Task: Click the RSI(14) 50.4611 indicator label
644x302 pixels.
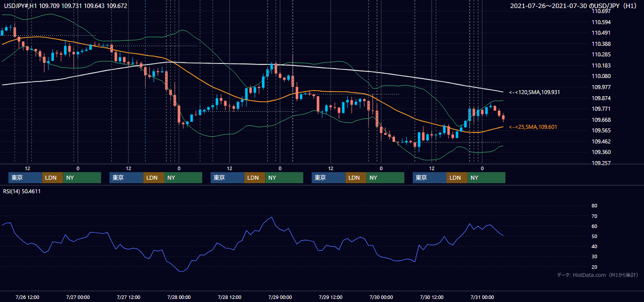Action: coord(22,191)
